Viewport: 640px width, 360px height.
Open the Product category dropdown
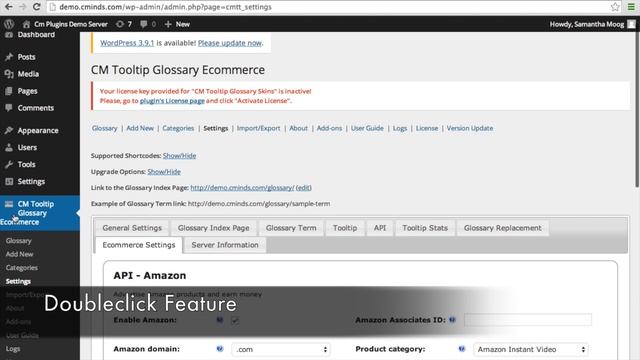(x=531, y=349)
